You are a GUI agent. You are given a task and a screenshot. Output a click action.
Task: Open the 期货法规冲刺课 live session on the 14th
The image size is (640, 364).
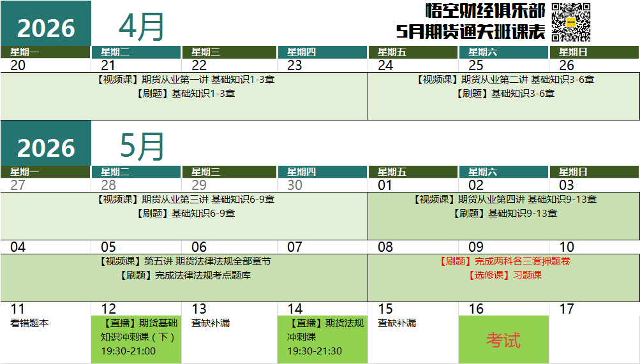click(322, 337)
